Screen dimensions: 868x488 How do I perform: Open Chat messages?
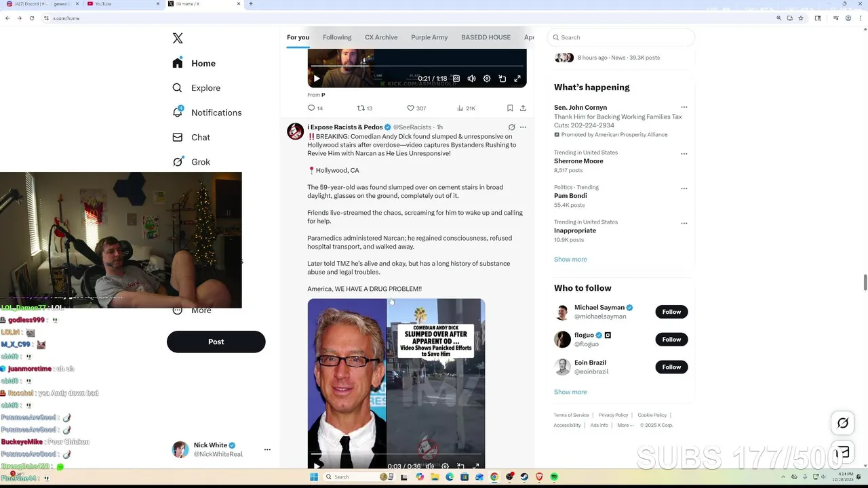[x=191, y=137]
